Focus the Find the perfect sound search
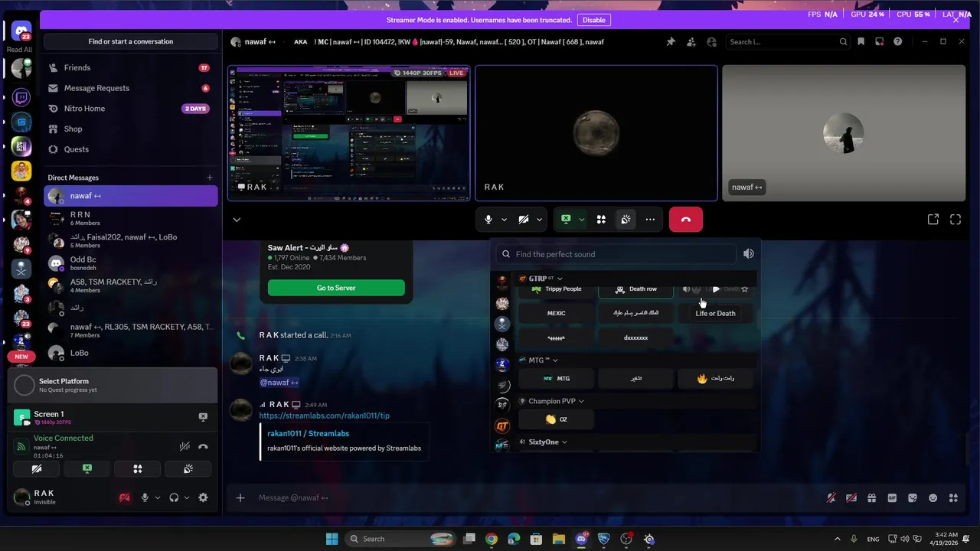The width and height of the screenshot is (980, 551). point(616,254)
